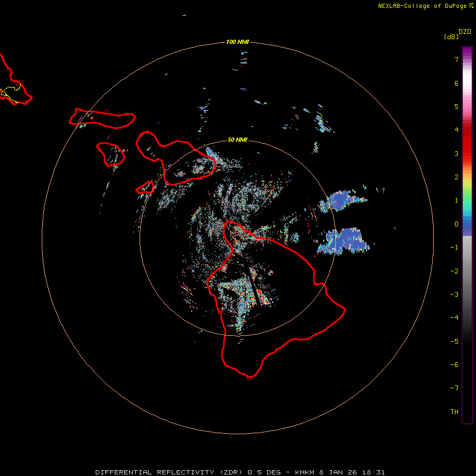
Task: Click the -2 dB scale label
Action: [x=454, y=271]
